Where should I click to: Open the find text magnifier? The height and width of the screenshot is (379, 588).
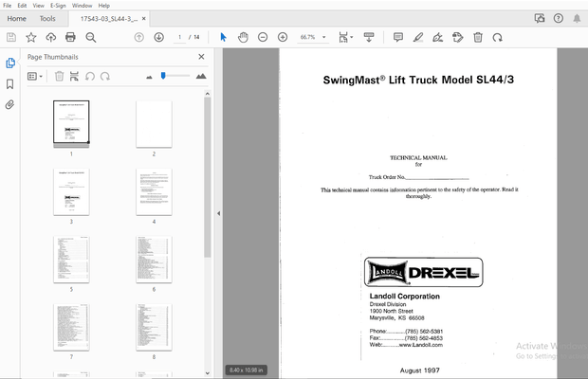point(90,37)
